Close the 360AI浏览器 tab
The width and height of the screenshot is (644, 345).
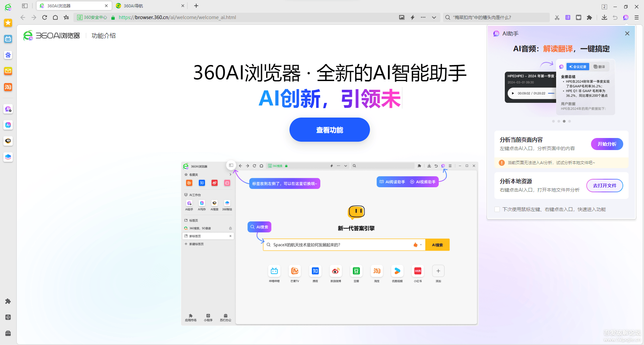point(106,6)
